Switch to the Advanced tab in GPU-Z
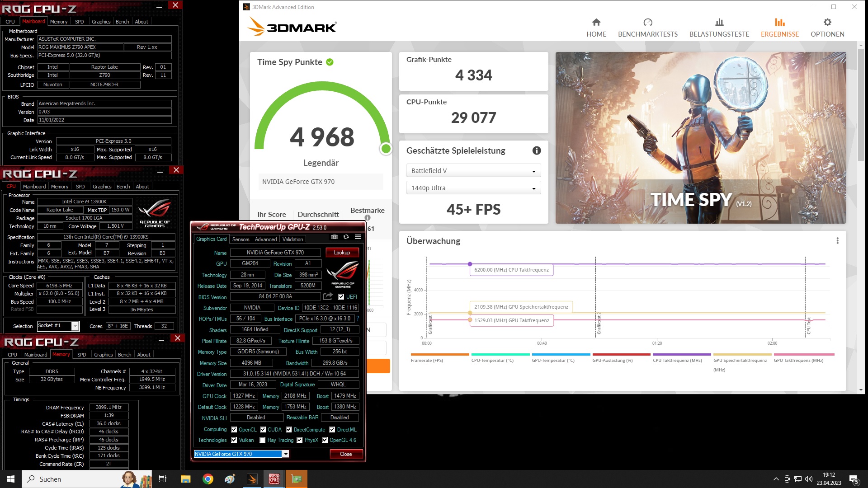 265,239
